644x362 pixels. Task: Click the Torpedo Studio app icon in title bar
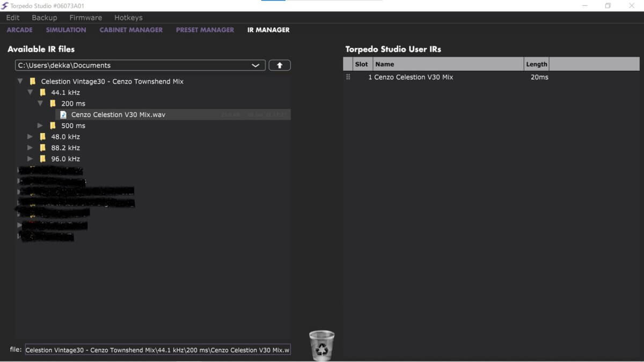point(5,5)
